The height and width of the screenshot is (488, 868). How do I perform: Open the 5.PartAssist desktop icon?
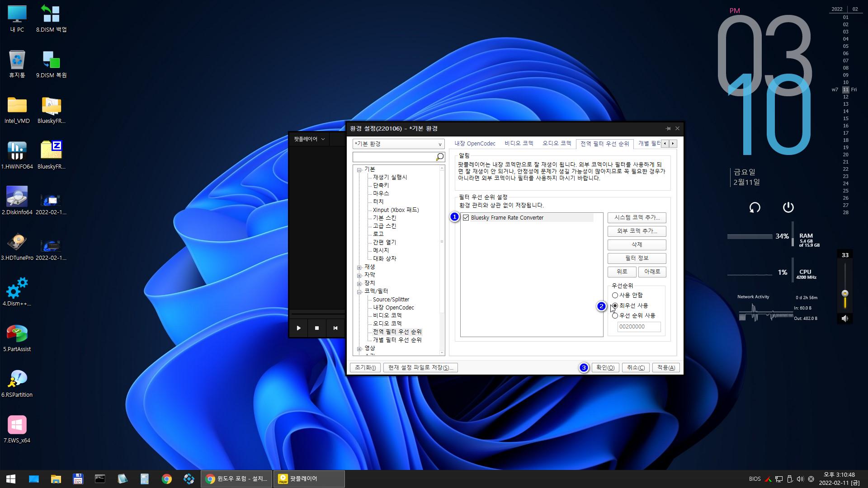[x=17, y=338]
